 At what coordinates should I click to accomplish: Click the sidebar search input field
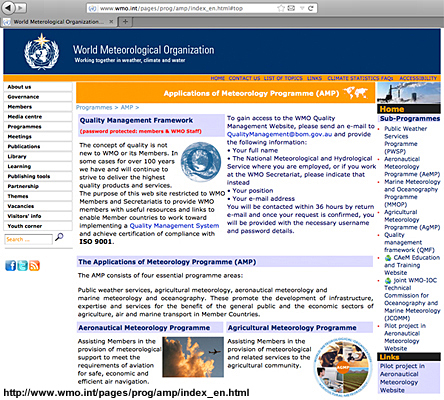[x=29, y=239]
